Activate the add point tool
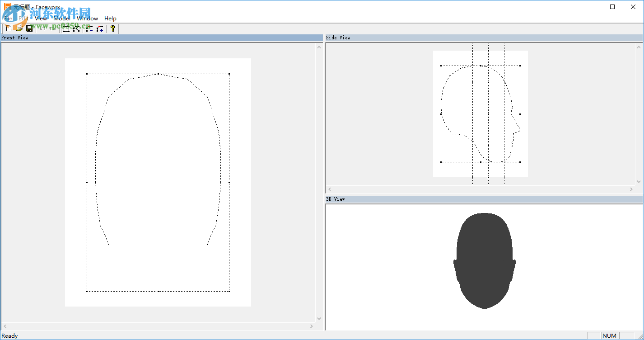Screen dimensions: 644x340 tap(99, 28)
